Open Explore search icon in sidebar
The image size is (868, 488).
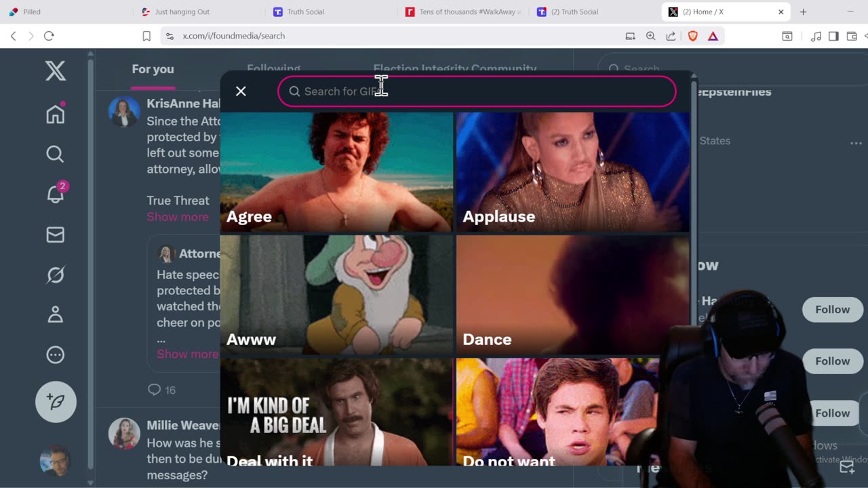[x=56, y=154]
